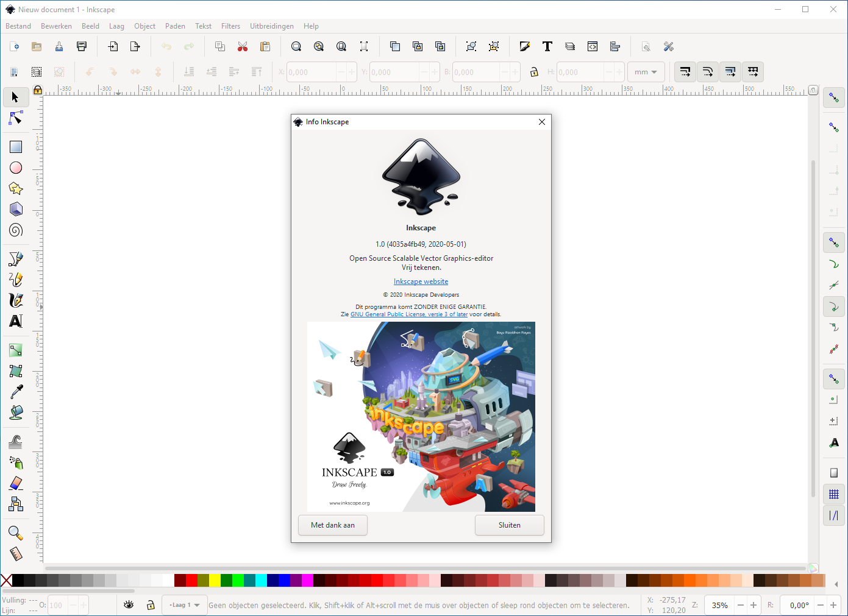Select the Node edit tool
Viewport: 848px width, 616px height.
tap(16, 118)
